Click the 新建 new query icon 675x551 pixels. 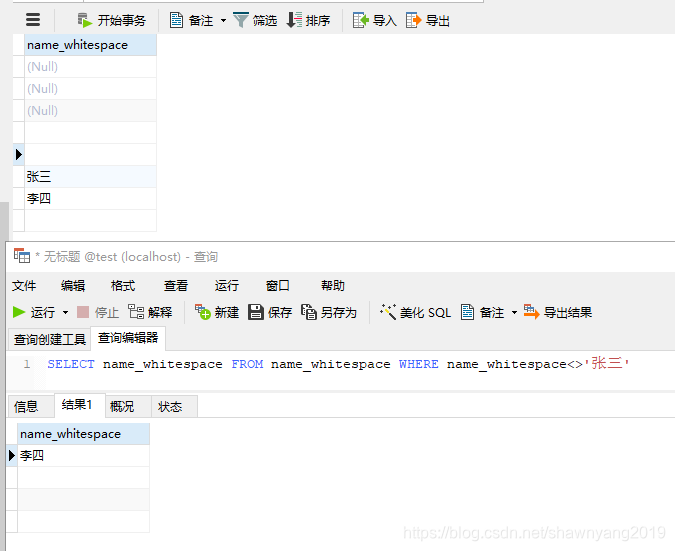(x=203, y=312)
